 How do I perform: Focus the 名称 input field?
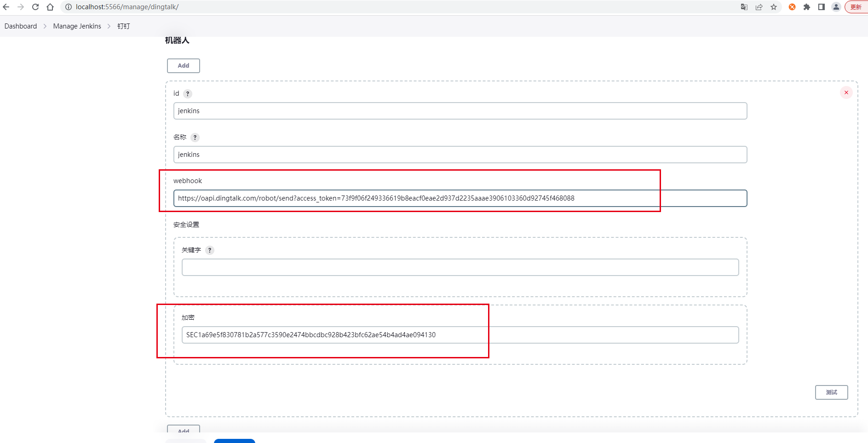pos(460,155)
